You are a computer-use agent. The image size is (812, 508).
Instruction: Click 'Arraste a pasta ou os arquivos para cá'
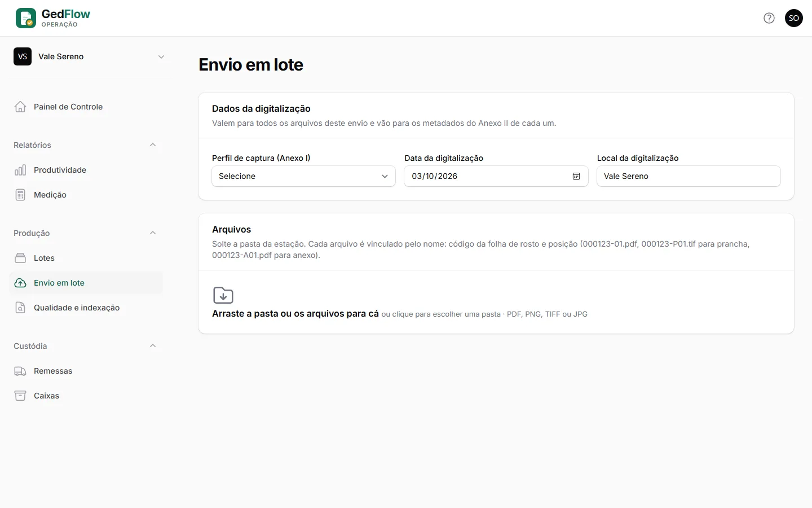(x=295, y=313)
